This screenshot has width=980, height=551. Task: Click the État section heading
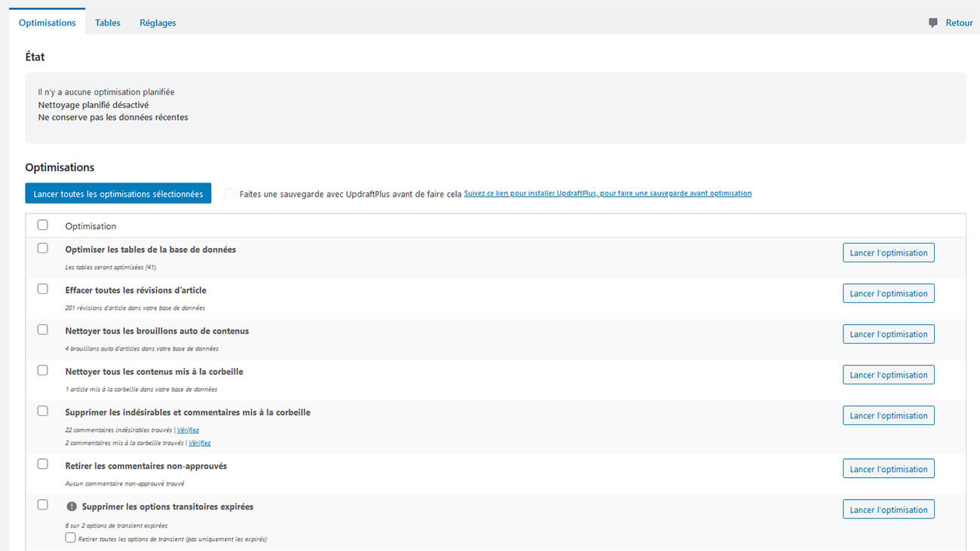click(x=35, y=57)
